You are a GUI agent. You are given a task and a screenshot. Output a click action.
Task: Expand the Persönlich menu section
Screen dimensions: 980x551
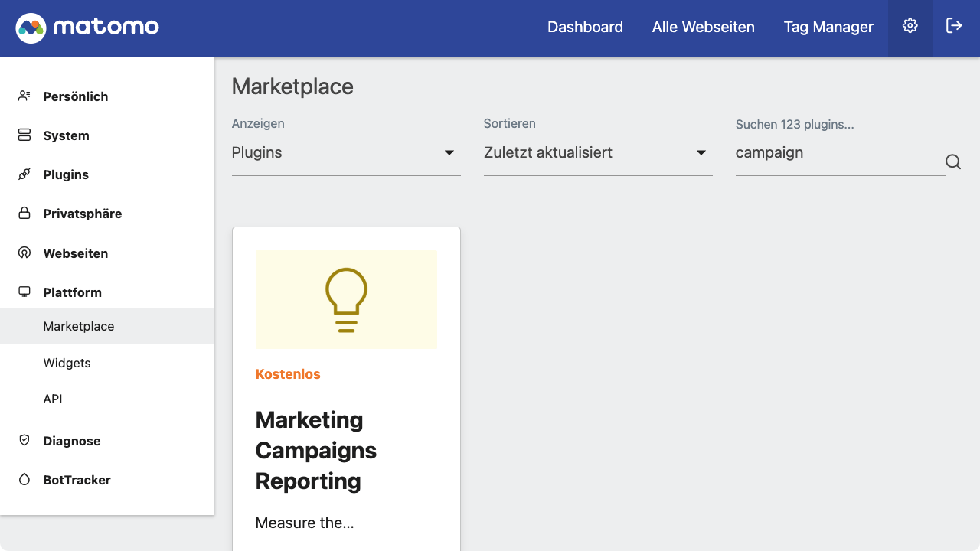tap(107, 96)
